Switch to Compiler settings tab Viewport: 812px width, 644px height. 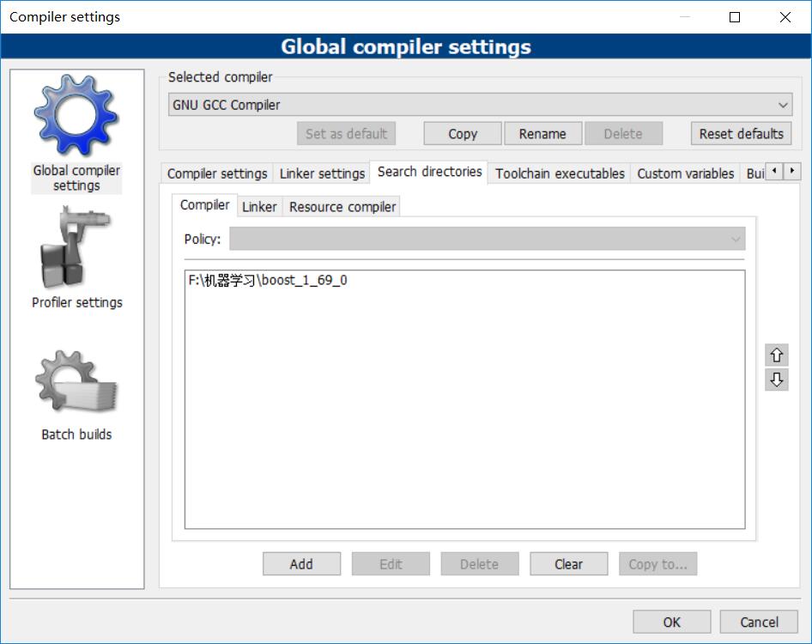coord(217,173)
